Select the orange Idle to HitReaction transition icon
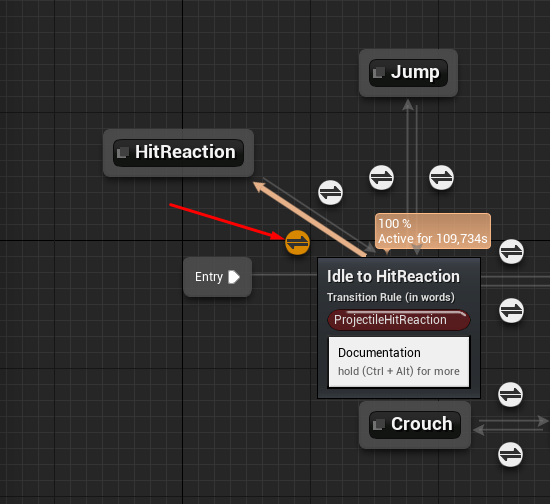550x504 pixels. click(297, 242)
